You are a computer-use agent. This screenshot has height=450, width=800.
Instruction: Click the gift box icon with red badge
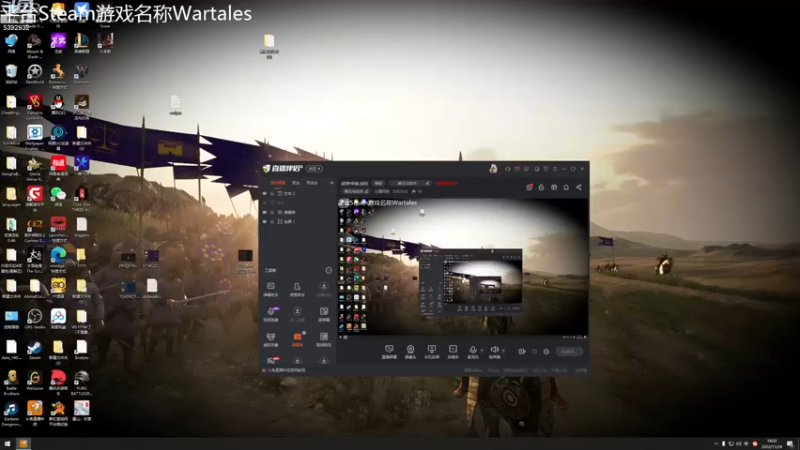point(529,187)
